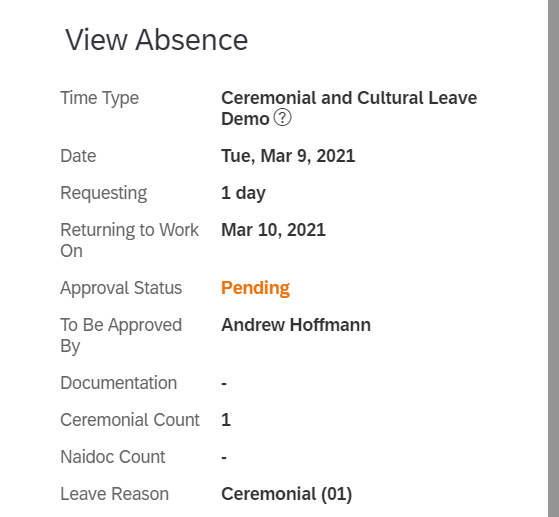The width and height of the screenshot is (559, 517).
Task: Click the Leave Reason field label
Action: (114, 494)
